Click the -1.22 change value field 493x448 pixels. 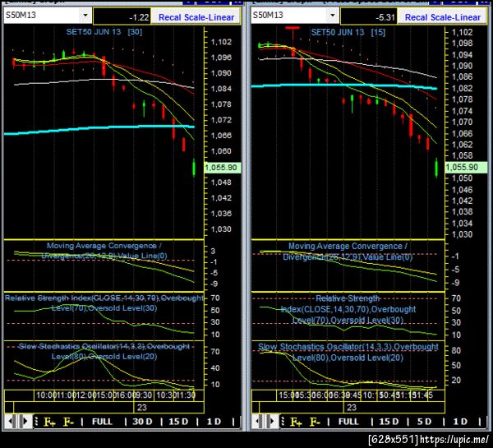[x=122, y=17]
